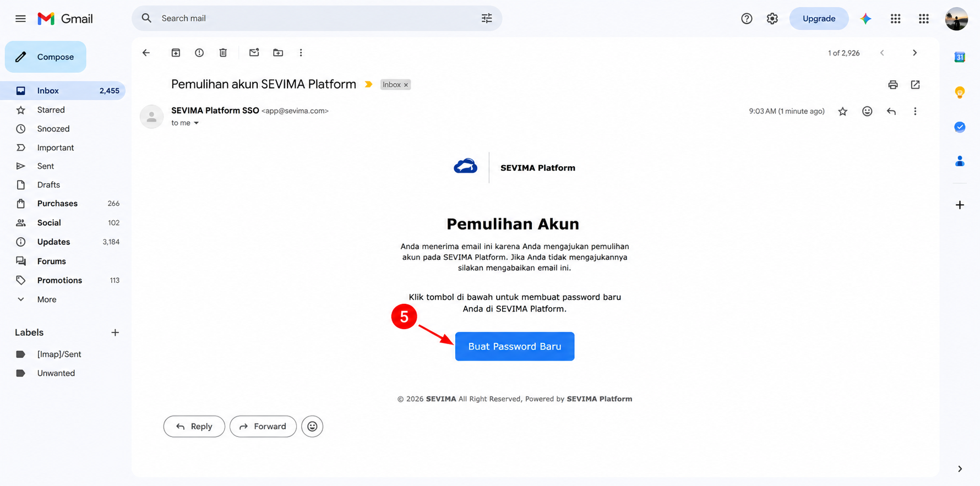This screenshot has height=486, width=980.
Task: Click the Reply button
Action: 194,427
